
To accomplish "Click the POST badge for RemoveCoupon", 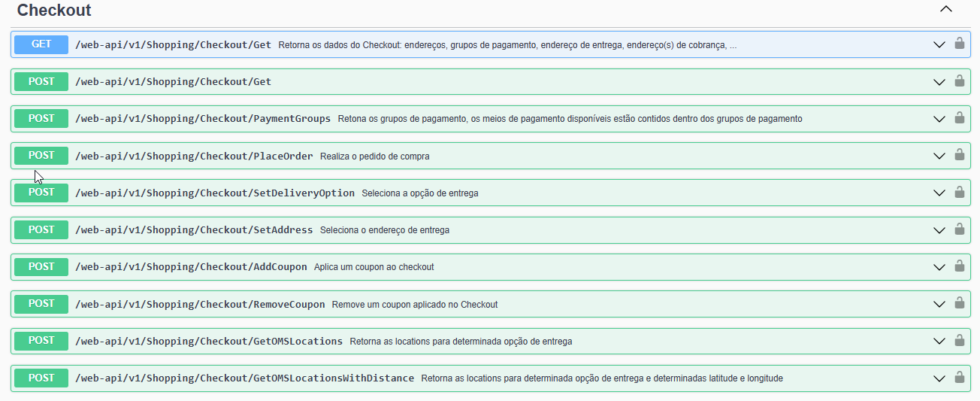I will tap(41, 303).
